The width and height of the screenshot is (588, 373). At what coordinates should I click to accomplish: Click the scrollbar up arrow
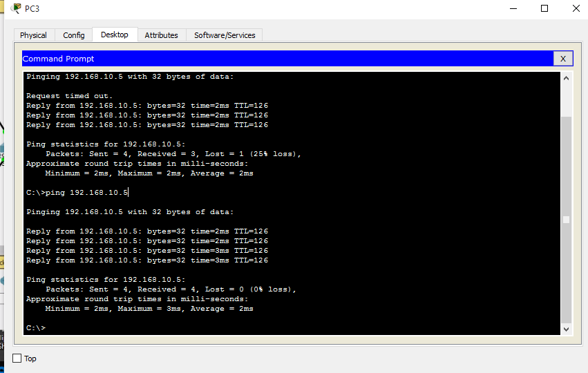pos(567,78)
